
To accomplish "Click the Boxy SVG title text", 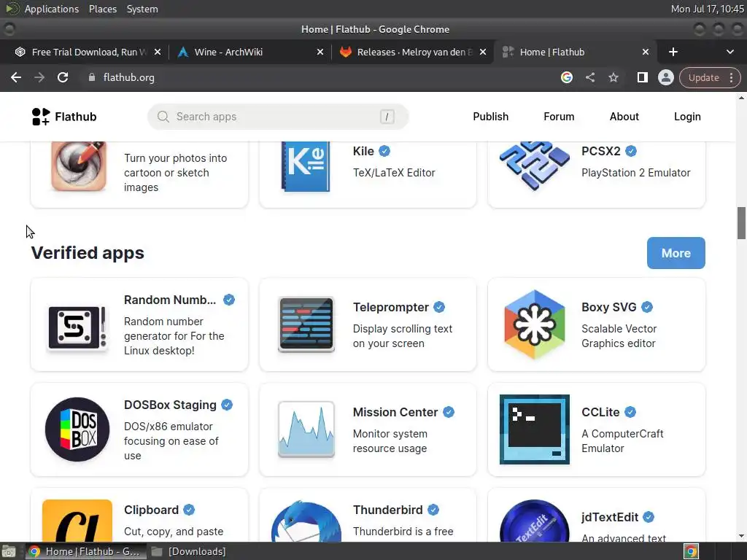I will point(609,307).
